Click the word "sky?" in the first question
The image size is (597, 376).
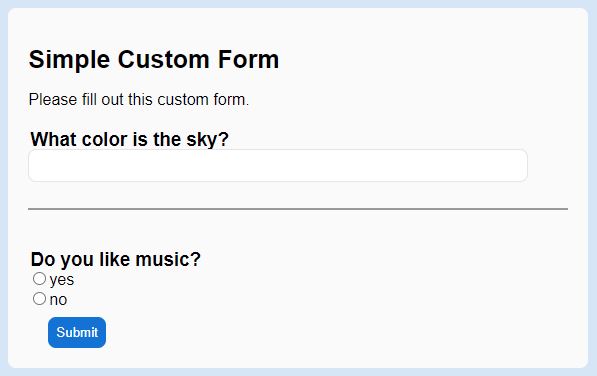(208, 140)
